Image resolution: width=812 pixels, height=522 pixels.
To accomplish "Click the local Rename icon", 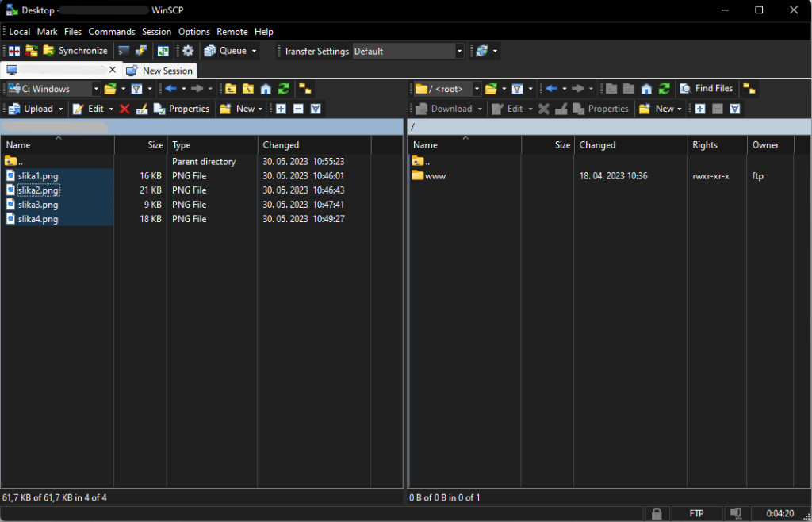I will (x=141, y=109).
